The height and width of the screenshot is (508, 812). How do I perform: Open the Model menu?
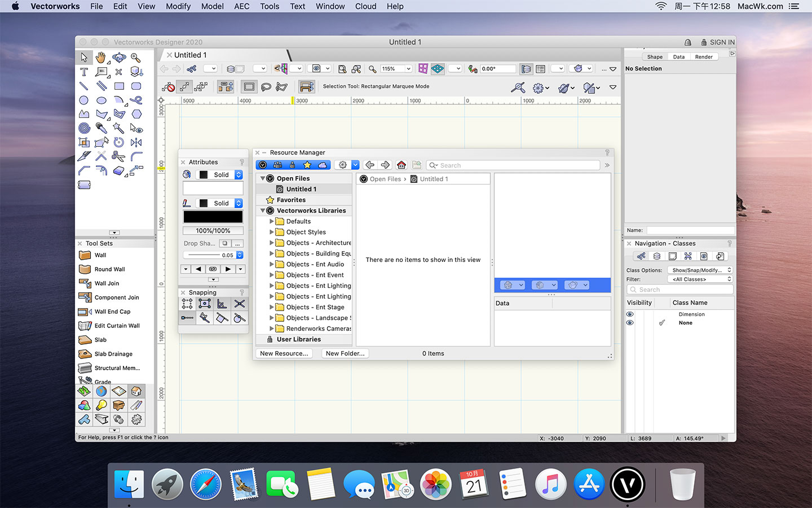click(213, 6)
